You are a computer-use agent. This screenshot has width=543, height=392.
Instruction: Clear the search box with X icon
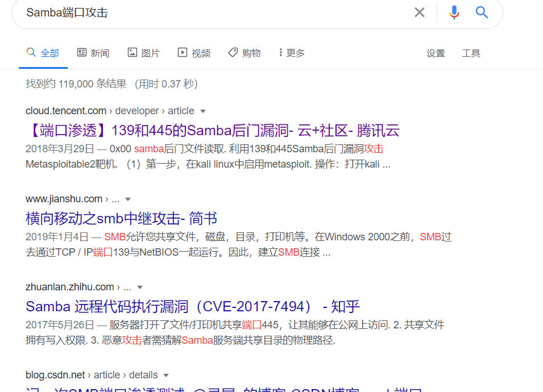pos(420,12)
